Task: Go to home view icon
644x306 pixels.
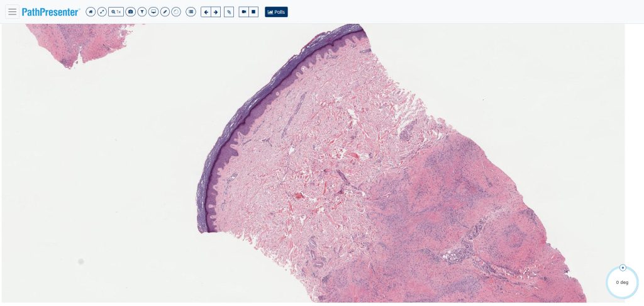Action: point(91,12)
